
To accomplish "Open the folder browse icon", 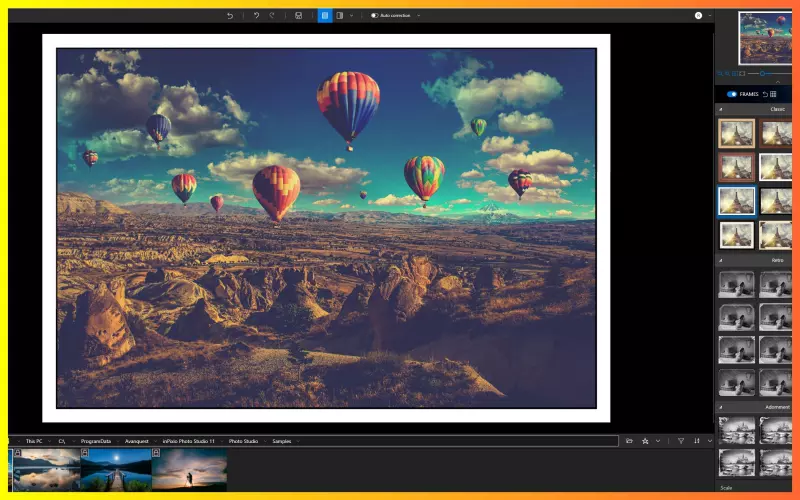I will [x=629, y=441].
